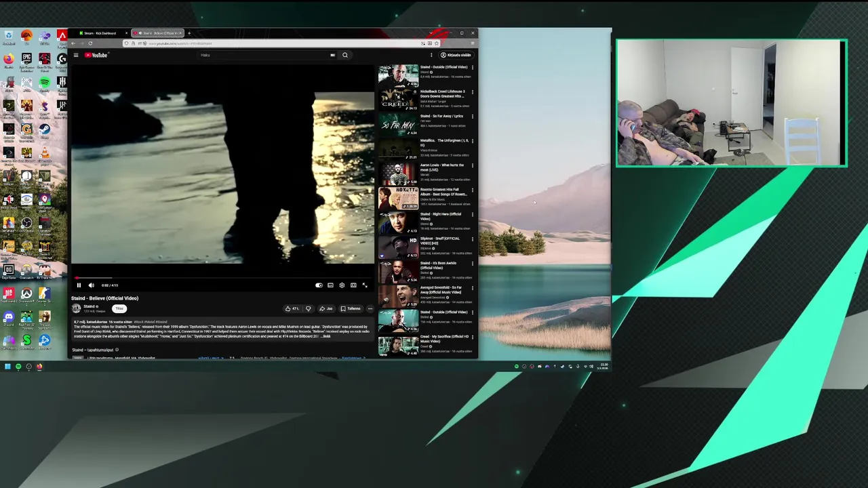This screenshot has width=868, height=488.
Task: Switch player to theater mode
Action: (x=353, y=285)
